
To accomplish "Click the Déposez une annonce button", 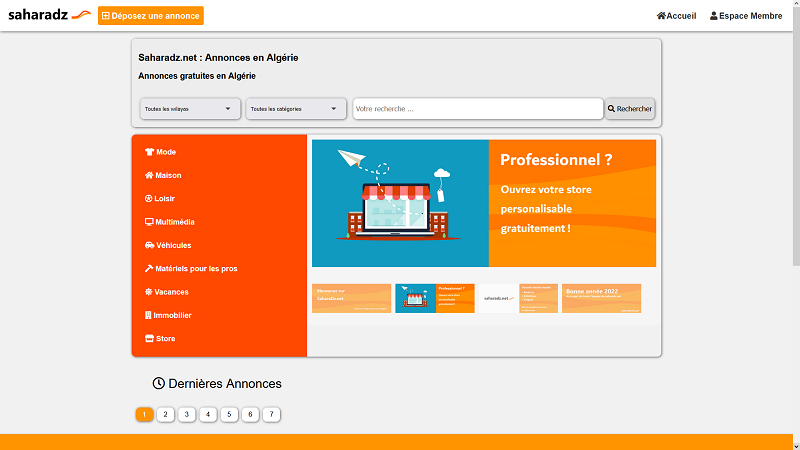I will click(x=151, y=16).
